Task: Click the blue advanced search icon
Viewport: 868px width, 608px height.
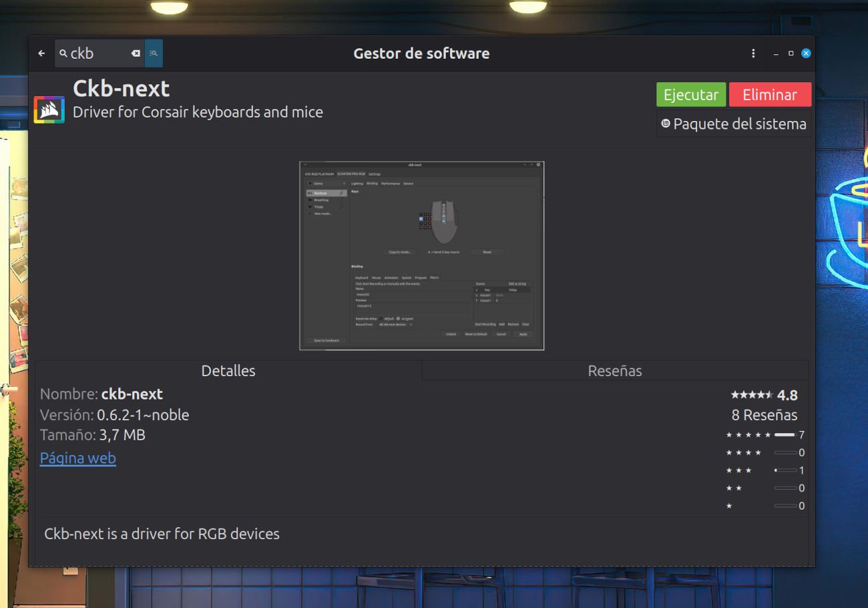Action: click(154, 53)
